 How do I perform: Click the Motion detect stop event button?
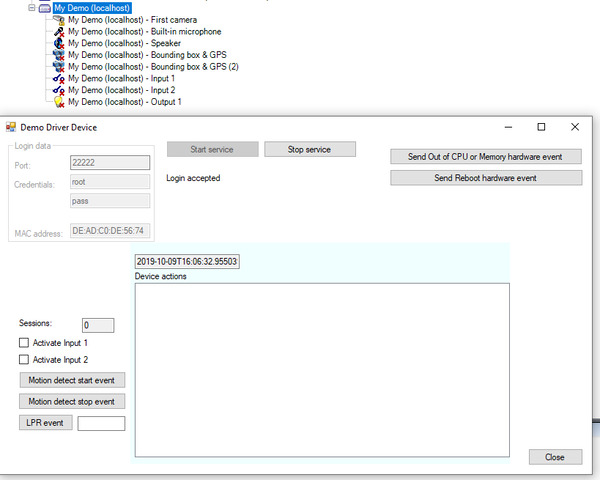tap(72, 402)
